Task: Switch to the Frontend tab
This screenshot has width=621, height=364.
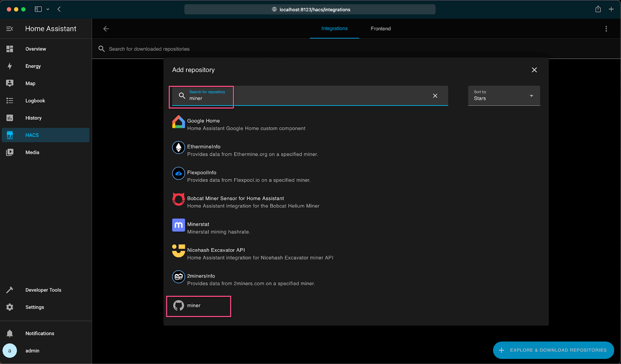Action: click(380, 29)
